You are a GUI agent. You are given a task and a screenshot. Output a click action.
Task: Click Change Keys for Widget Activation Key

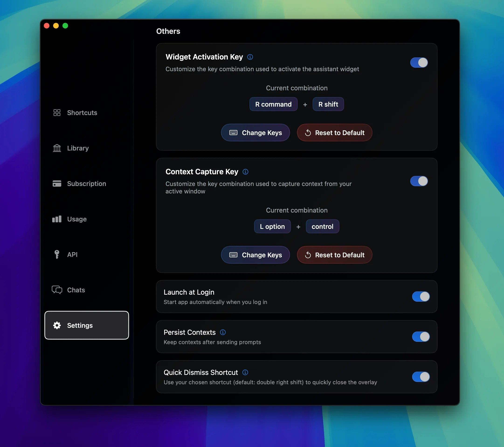[255, 133]
